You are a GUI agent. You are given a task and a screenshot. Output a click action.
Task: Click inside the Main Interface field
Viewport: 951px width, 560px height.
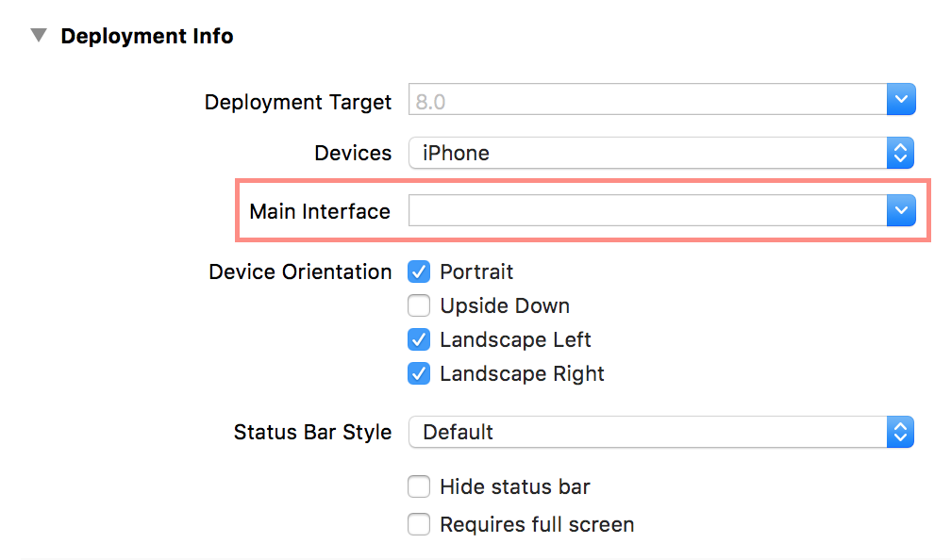click(651, 210)
